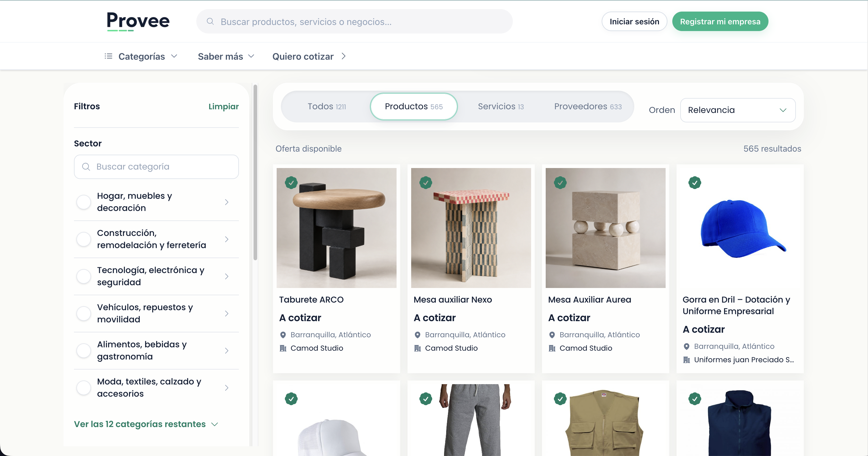Click the magnifier icon in the main search bar

point(210,22)
